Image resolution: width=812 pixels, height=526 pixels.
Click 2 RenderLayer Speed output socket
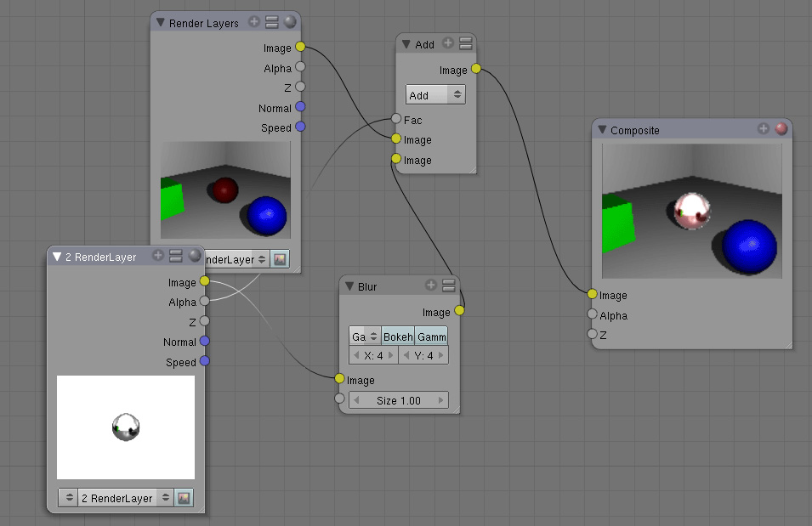tap(205, 361)
